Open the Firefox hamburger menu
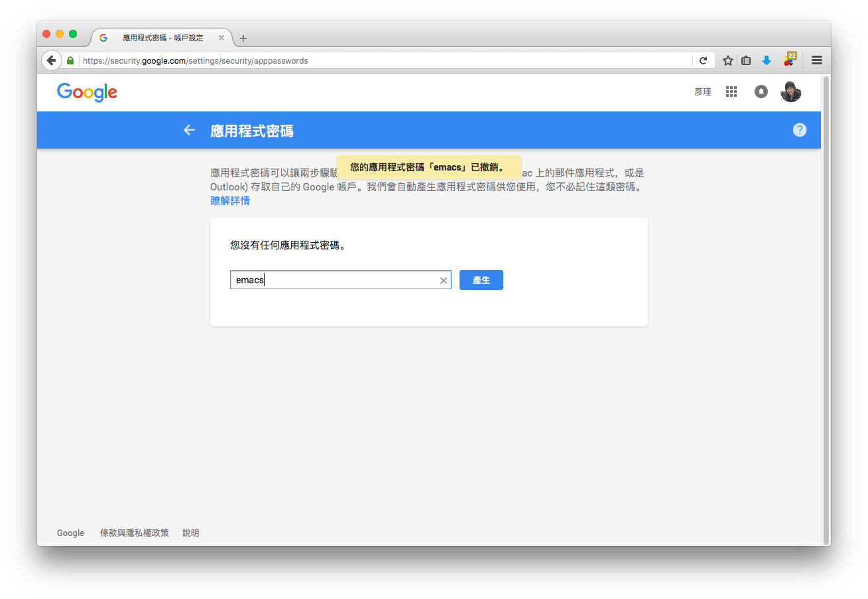Image resolution: width=868 pixels, height=599 pixels. pyautogui.click(x=817, y=60)
